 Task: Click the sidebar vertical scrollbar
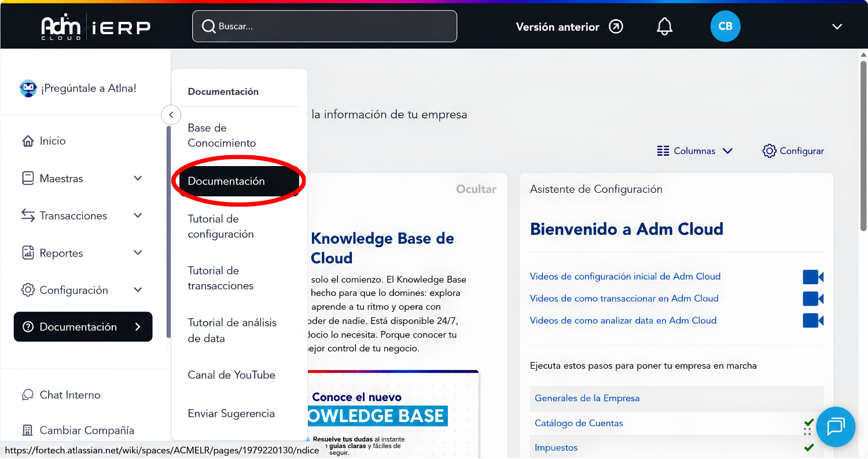coord(168,232)
